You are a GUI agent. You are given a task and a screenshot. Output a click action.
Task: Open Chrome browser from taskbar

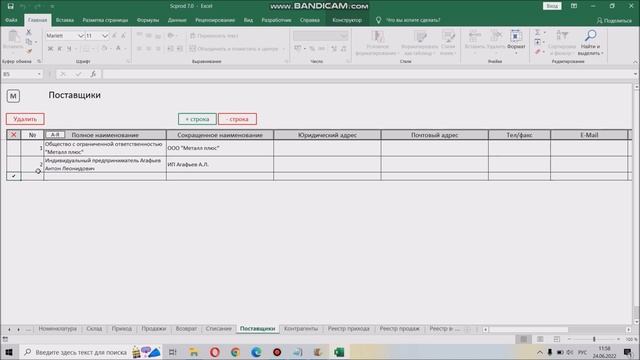(x=235, y=352)
